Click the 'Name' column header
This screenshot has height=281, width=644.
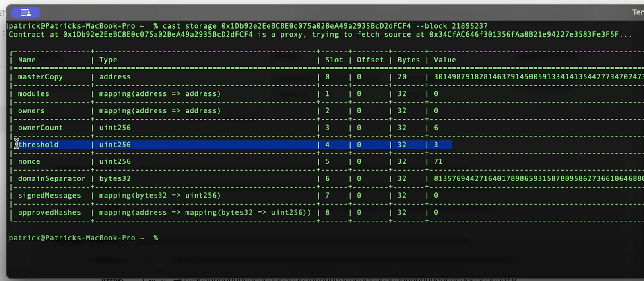click(27, 60)
